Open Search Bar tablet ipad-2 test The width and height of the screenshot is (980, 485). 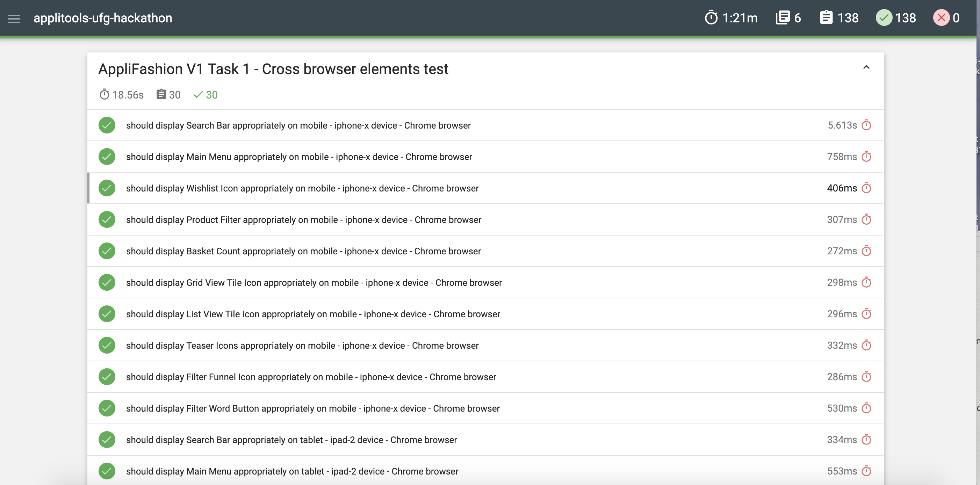tap(291, 440)
